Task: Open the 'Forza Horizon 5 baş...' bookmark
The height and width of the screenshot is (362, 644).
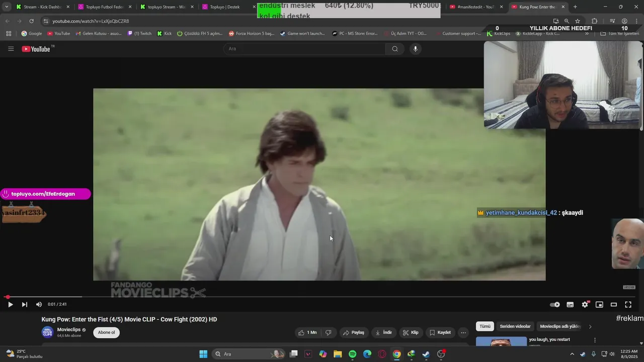Action: [x=251, y=34]
